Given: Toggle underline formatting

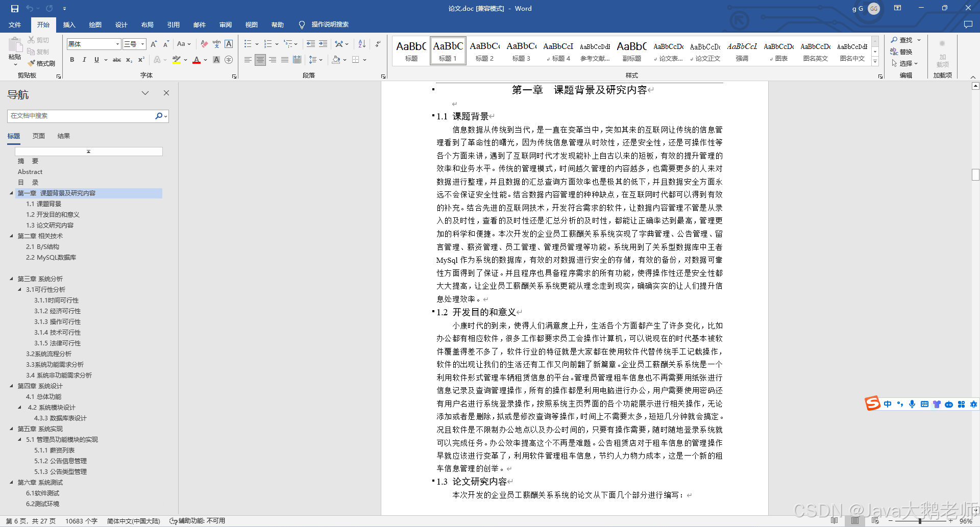Looking at the screenshot, I should click(96, 60).
